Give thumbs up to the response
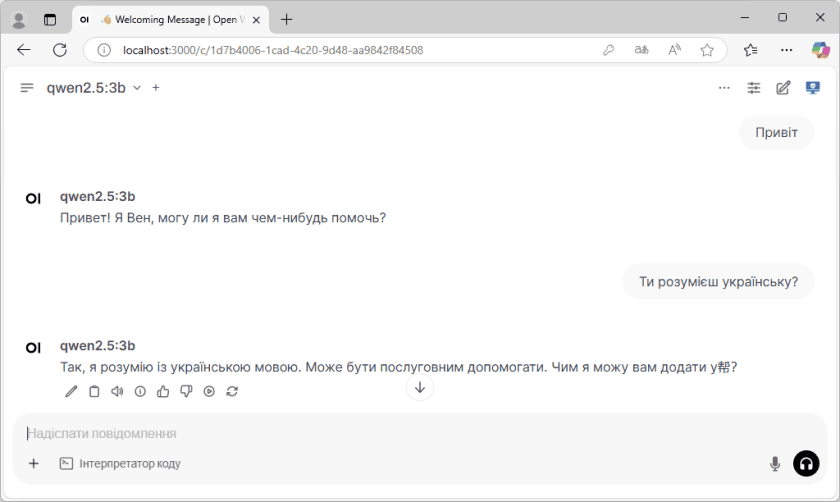This screenshot has height=502, width=840. click(x=163, y=391)
